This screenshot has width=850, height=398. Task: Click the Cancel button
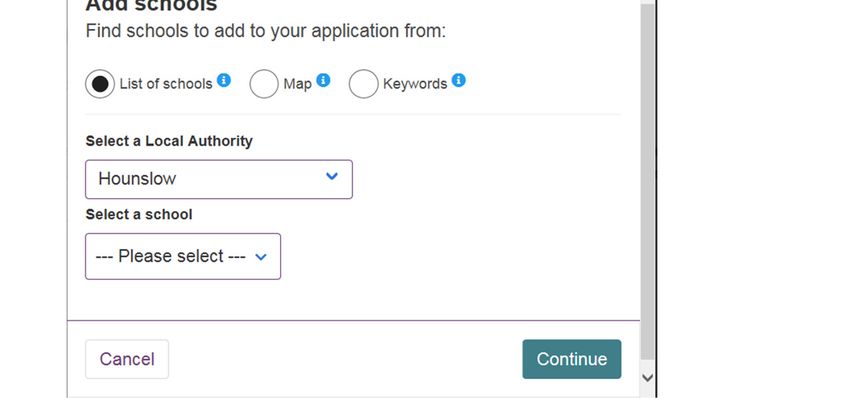click(x=127, y=359)
